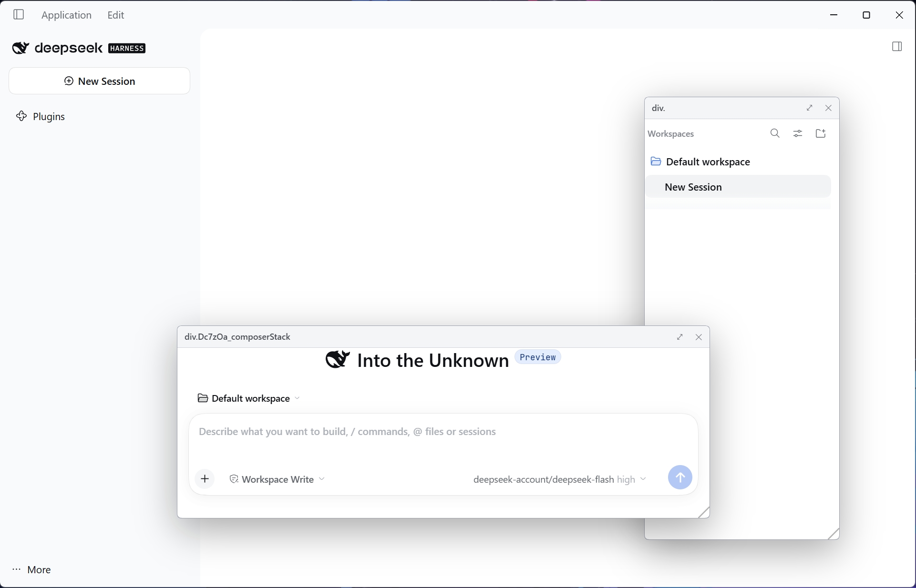This screenshot has width=916, height=588.
Task: Click the Plugins puzzle icon
Action: [21, 116]
